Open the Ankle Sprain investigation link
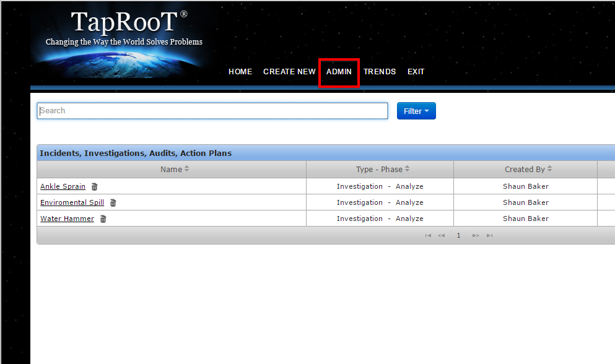This screenshot has height=364, width=615. (63, 186)
